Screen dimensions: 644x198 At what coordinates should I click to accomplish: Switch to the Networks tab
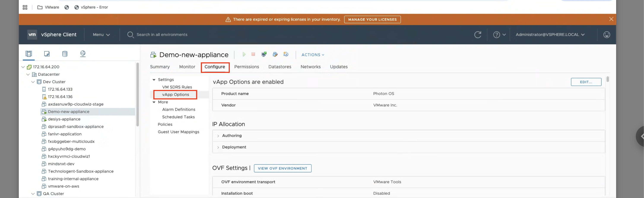tap(310, 67)
